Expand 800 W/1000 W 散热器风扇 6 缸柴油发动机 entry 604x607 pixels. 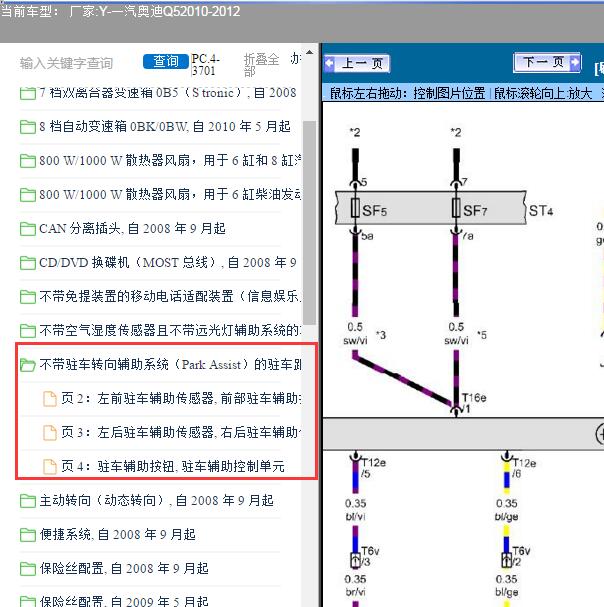tap(170, 194)
